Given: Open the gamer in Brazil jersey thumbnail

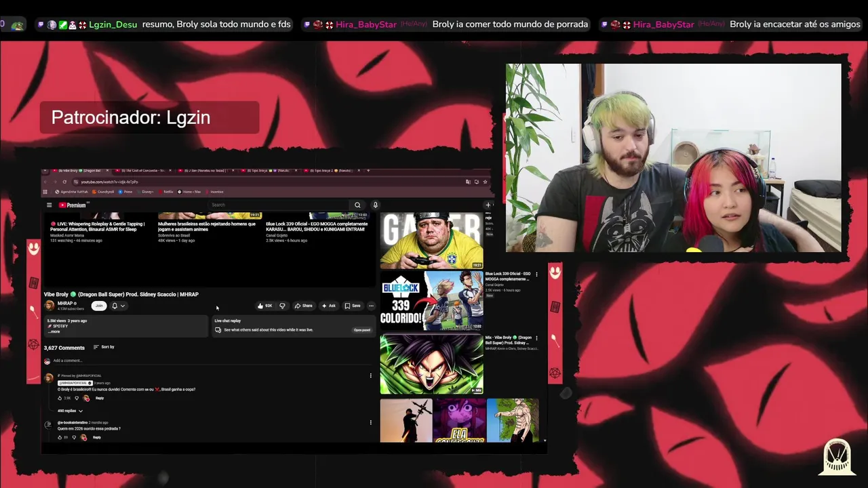Looking at the screenshot, I should [431, 240].
